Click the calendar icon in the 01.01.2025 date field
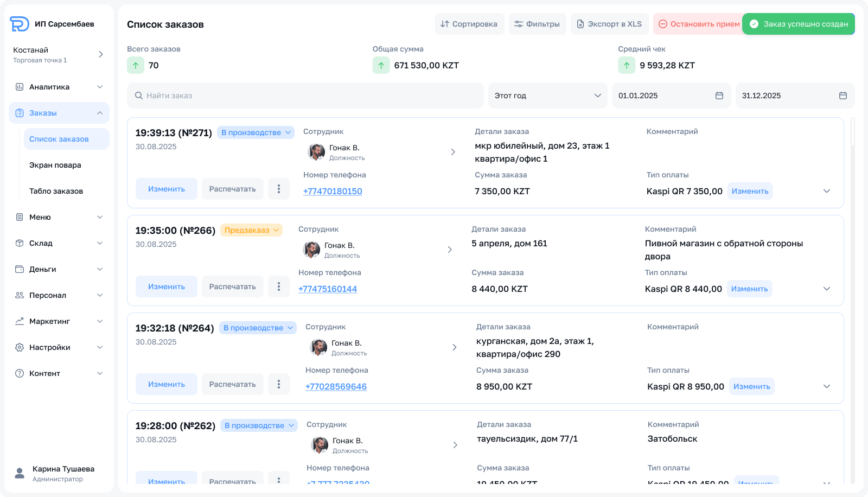868x497 pixels. coord(719,95)
